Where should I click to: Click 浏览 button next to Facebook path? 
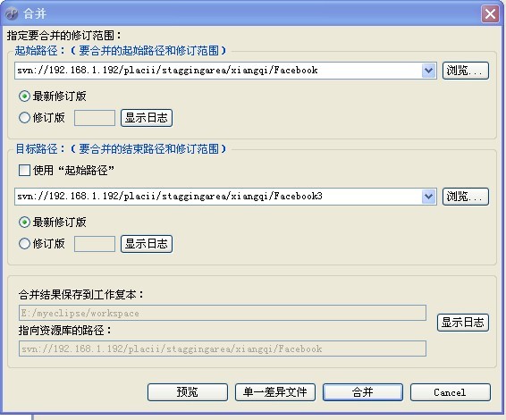[x=466, y=71]
